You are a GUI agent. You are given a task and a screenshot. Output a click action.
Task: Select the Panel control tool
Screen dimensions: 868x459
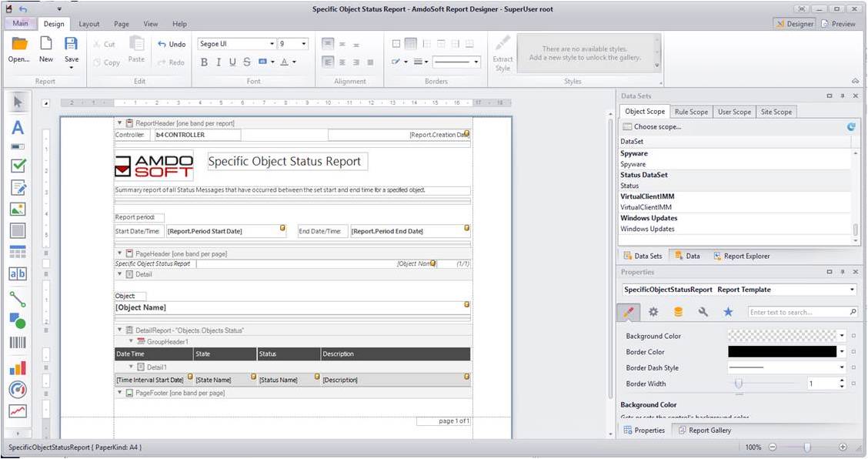point(18,230)
